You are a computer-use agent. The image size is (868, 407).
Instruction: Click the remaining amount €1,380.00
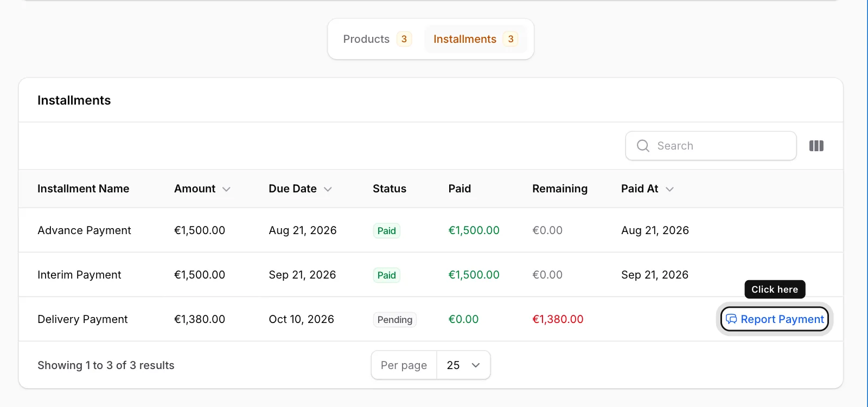click(558, 319)
